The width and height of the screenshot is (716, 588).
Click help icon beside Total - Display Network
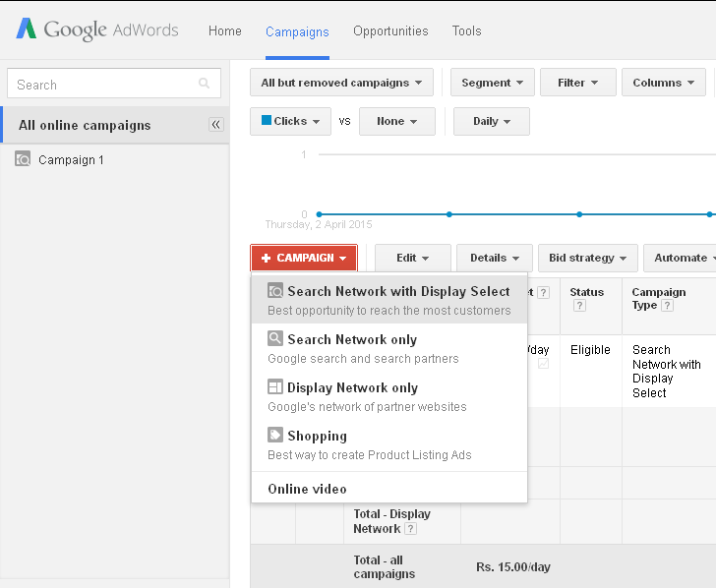410,529
